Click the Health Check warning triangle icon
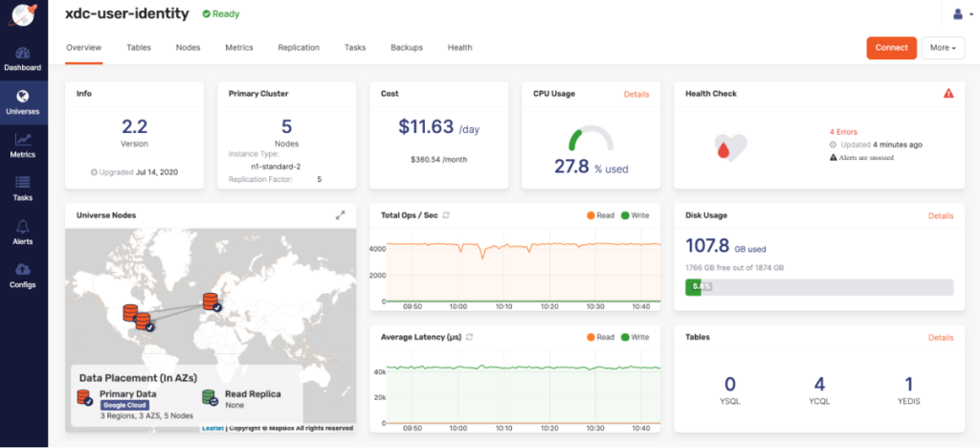Screen dimensions: 980x448 pyautogui.click(x=948, y=94)
